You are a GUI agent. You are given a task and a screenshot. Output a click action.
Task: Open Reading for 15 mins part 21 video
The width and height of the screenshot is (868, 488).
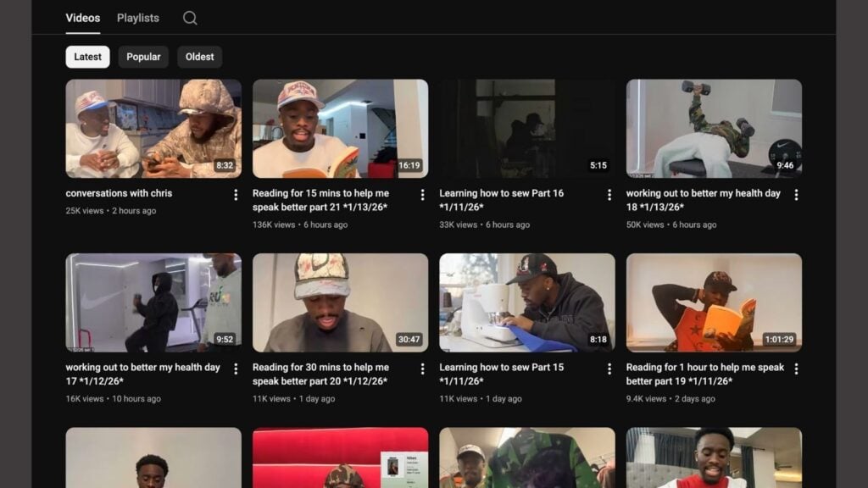pyautogui.click(x=339, y=127)
